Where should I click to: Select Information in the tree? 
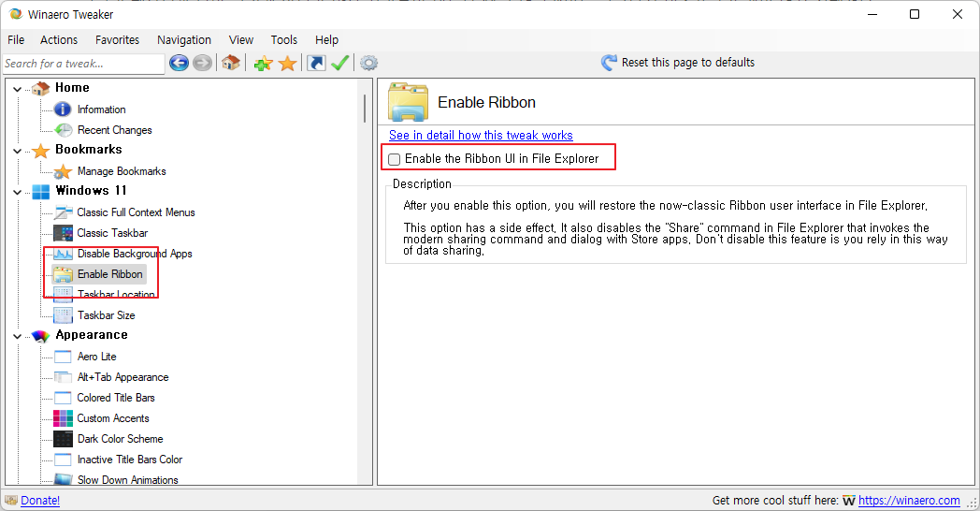click(101, 109)
